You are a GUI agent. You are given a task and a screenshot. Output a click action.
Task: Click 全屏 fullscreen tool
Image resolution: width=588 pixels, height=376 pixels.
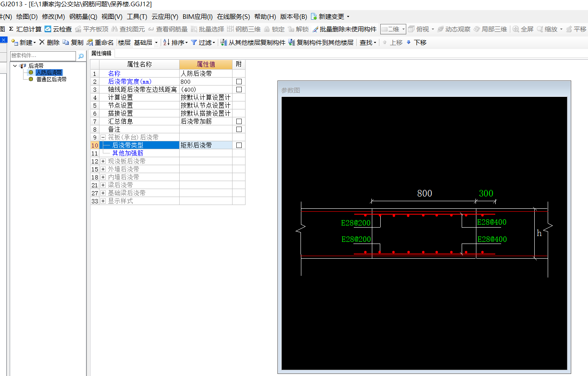point(523,29)
